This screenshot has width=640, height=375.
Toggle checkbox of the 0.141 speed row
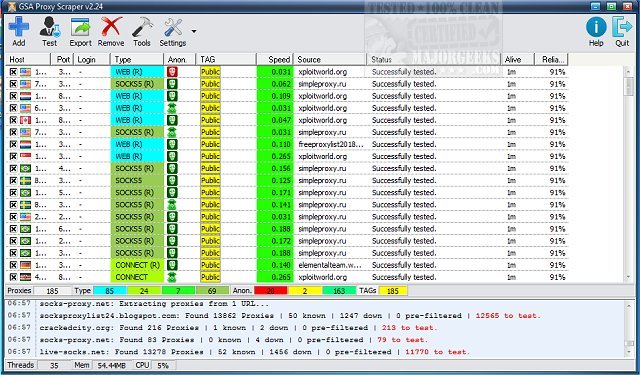pyautogui.click(x=13, y=205)
